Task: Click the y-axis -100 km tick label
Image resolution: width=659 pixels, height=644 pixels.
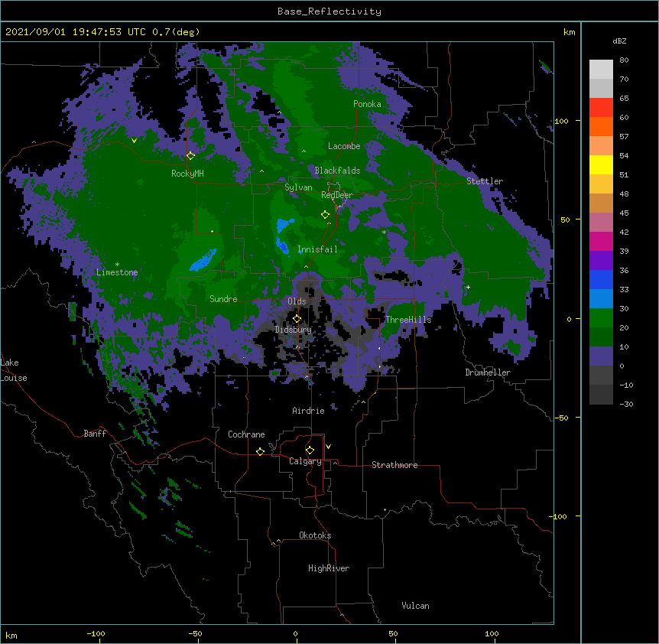Action: pos(559,516)
